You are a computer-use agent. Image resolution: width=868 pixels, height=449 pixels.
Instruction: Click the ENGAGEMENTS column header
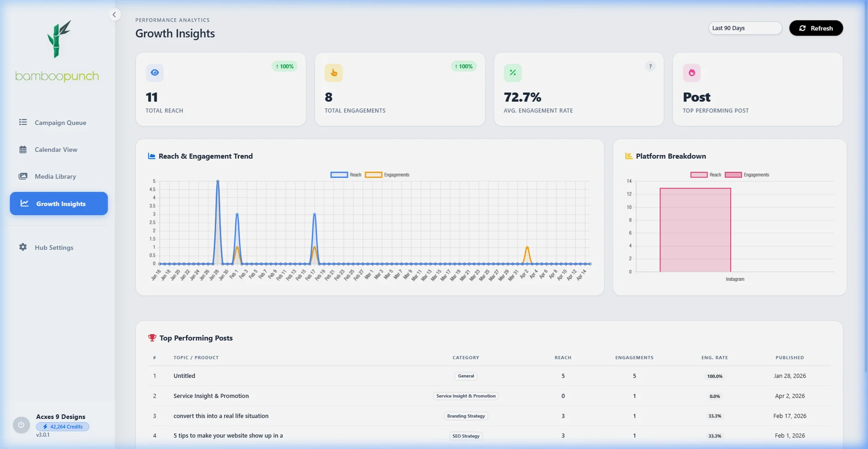click(x=634, y=358)
